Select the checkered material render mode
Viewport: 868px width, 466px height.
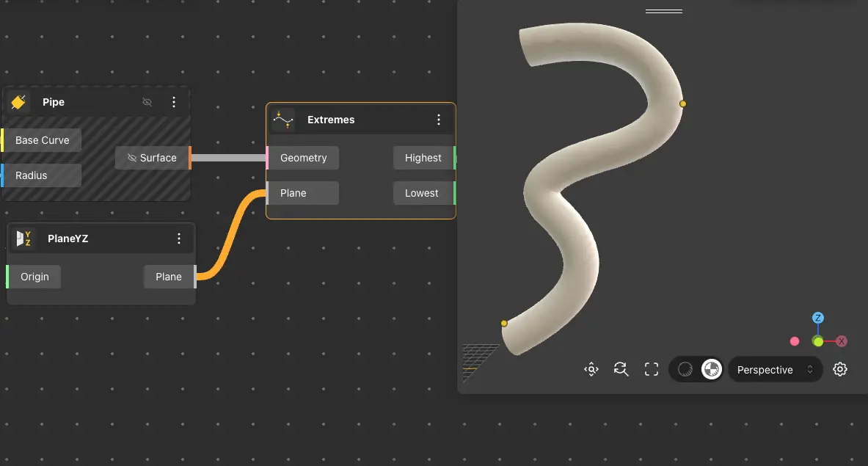711,369
